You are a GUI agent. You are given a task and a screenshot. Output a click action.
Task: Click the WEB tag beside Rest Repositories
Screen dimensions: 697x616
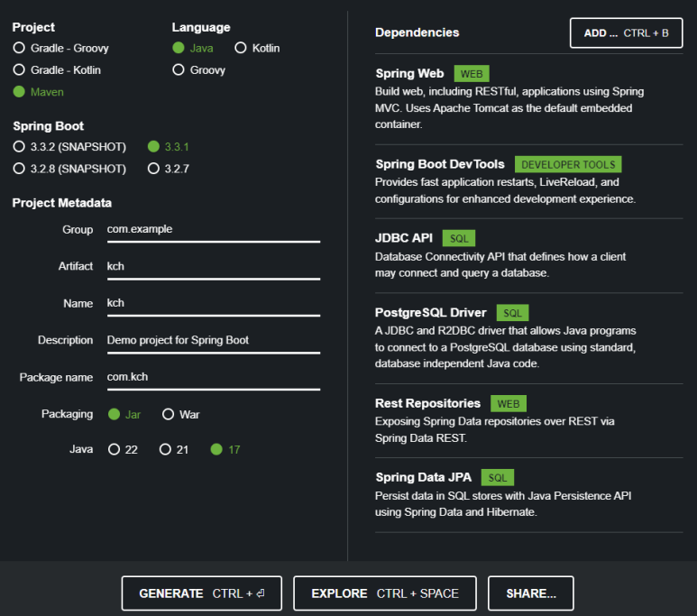(509, 404)
